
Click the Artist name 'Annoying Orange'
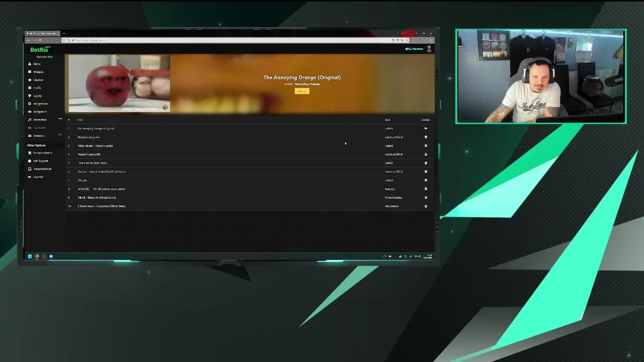[x=307, y=84]
